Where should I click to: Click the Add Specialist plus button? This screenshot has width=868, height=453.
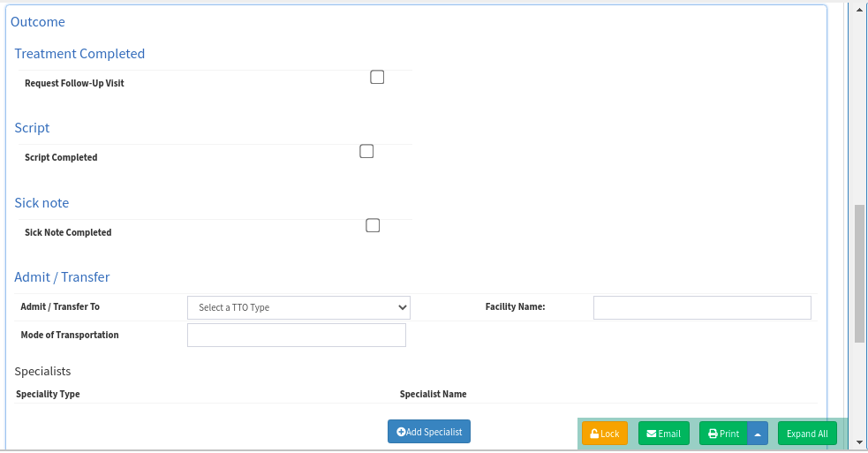pos(429,431)
